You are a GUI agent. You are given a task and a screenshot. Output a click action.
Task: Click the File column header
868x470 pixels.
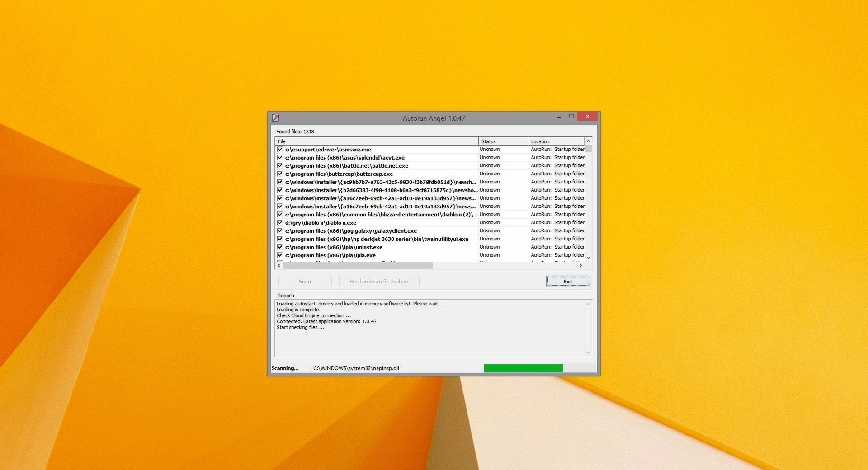[x=375, y=141]
